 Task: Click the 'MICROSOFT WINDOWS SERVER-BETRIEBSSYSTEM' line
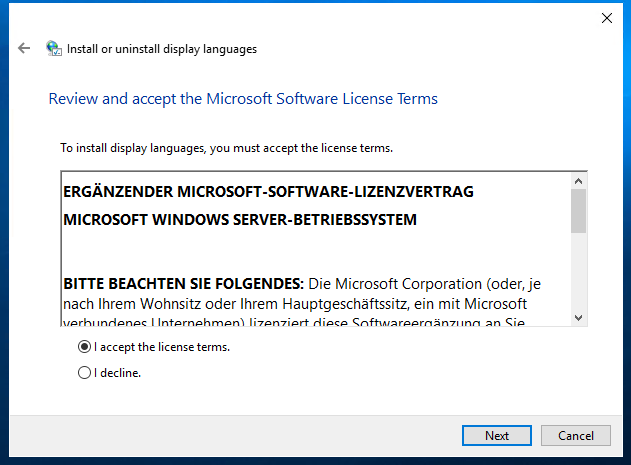pos(239,219)
